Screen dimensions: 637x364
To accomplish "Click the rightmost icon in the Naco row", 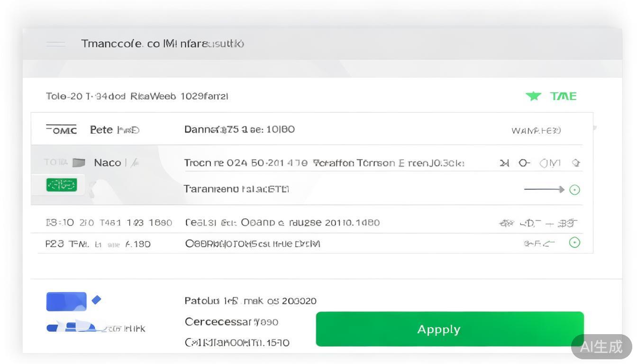I will (x=576, y=163).
